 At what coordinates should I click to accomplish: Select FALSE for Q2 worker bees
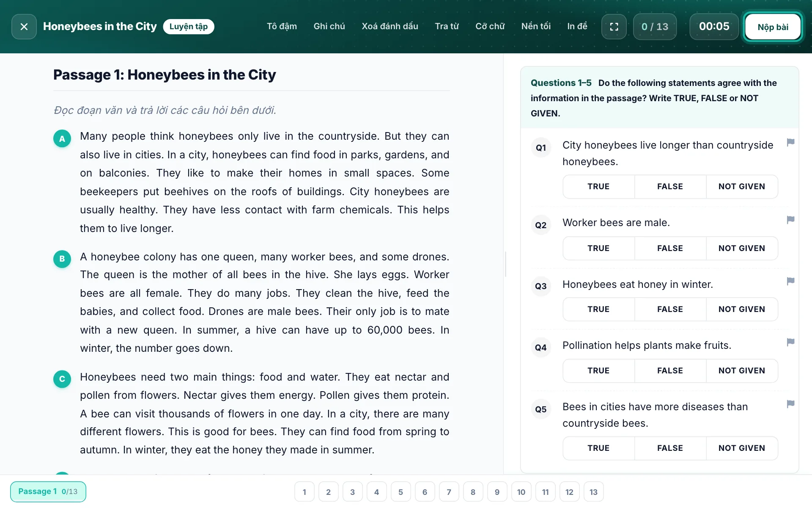point(670,248)
